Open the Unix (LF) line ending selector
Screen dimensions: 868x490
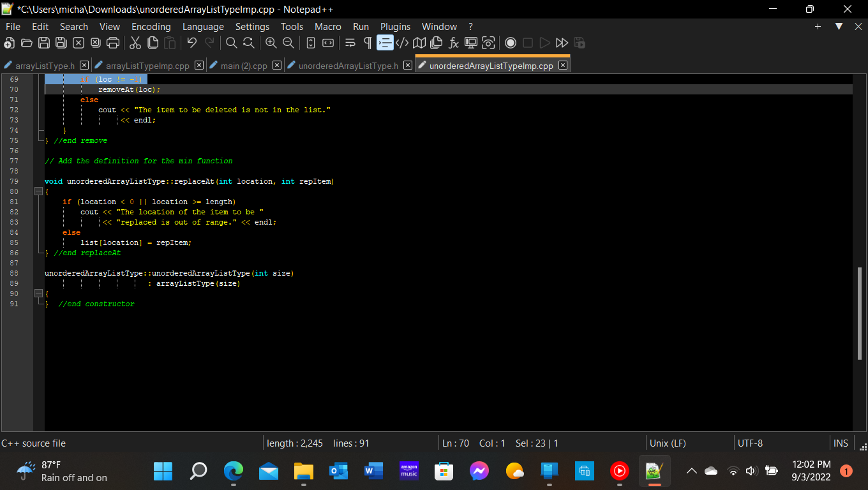(668, 443)
